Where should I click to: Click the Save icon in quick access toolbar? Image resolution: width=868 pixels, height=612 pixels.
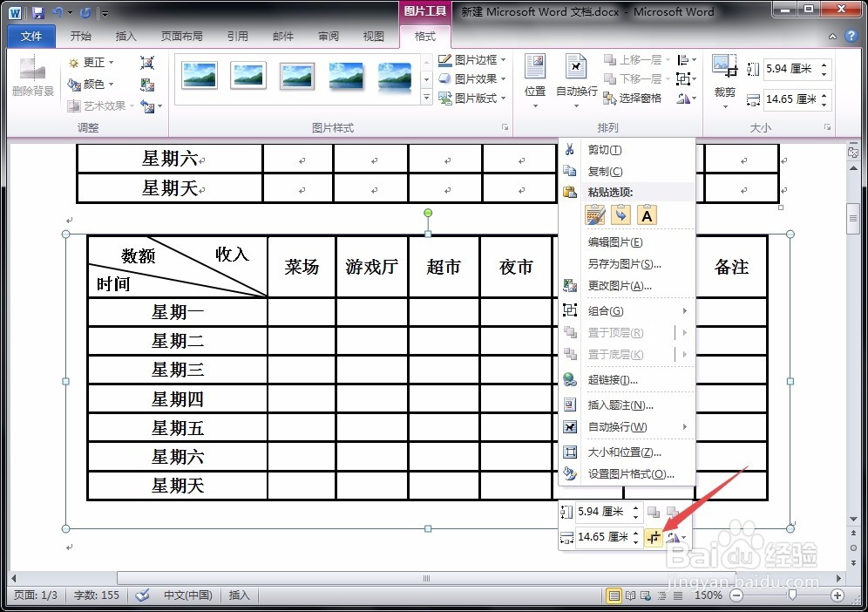pos(35,11)
